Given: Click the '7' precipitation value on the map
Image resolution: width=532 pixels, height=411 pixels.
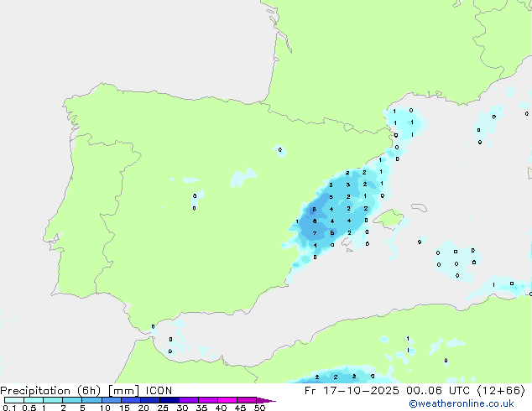Looking at the screenshot, I should [x=315, y=233].
